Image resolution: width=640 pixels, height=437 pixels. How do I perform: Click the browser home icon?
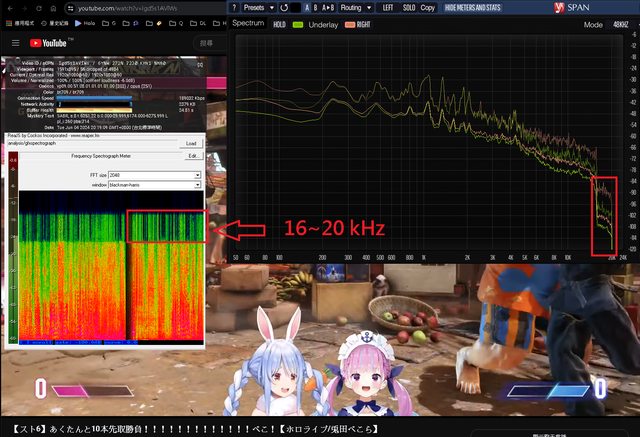(x=53, y=8)
